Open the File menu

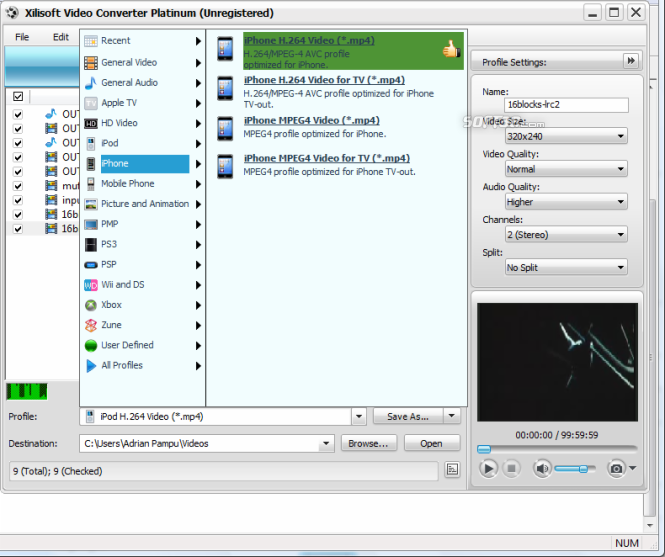pyautogui.click(x=22, y=37)
